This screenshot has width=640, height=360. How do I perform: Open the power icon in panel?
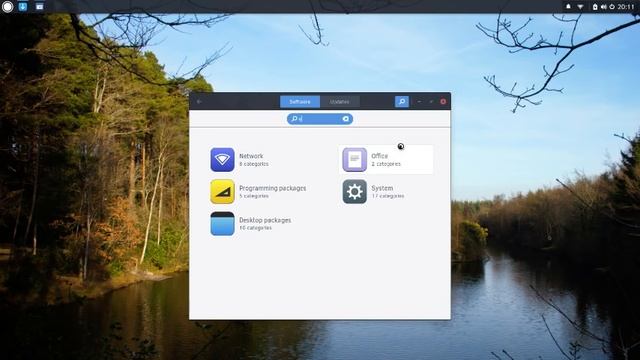pos(612,7)
